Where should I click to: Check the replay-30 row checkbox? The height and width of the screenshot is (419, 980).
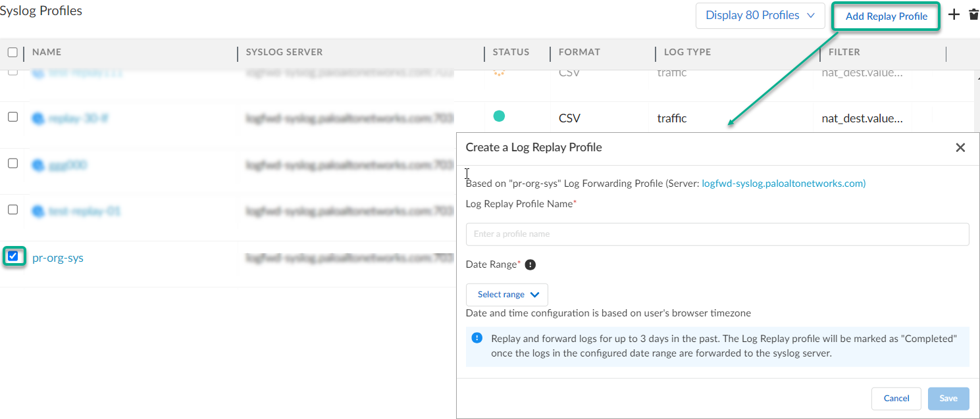click(x=13, y=117)
